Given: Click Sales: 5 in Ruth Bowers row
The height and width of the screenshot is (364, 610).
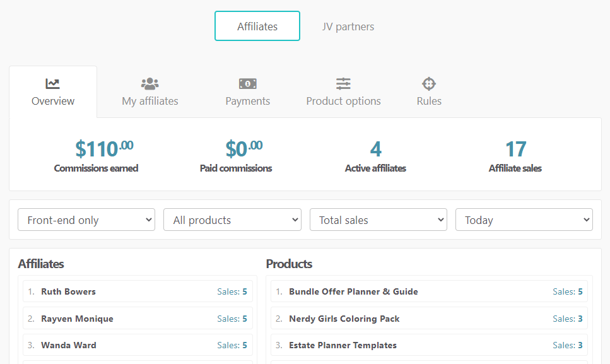Looking at the screenshot, I should 232,291.
